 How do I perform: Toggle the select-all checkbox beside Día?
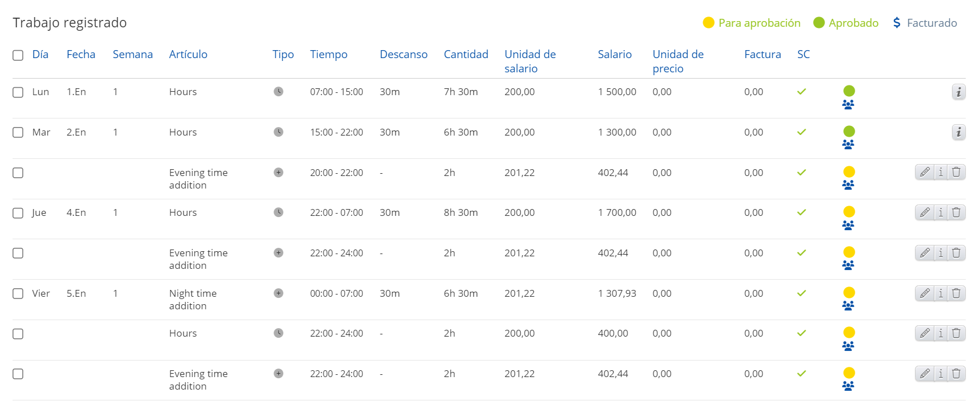(x=18, y=55)
